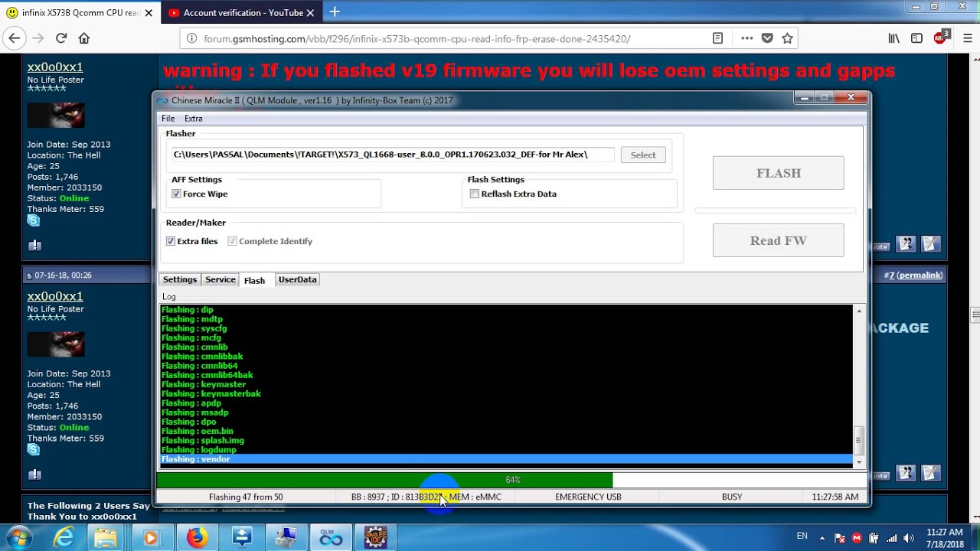Viewport: 980px width, 551px height.
Task: Toggle the Complete Identify checkbox
Action: tap(232, 241)
